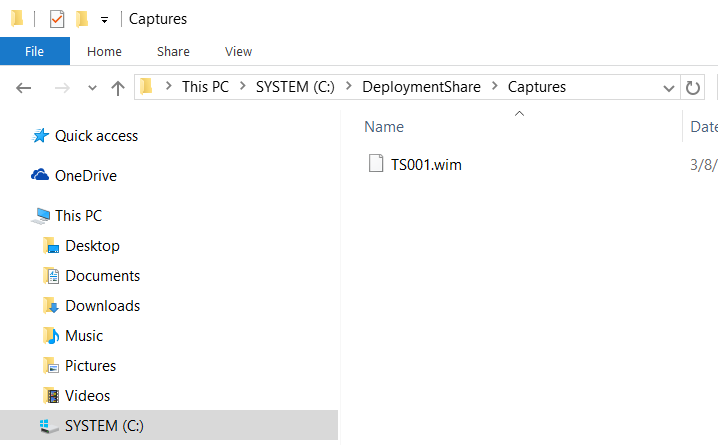
Task: Click This PC in the breadcrumb path
Action: [205, 87]
